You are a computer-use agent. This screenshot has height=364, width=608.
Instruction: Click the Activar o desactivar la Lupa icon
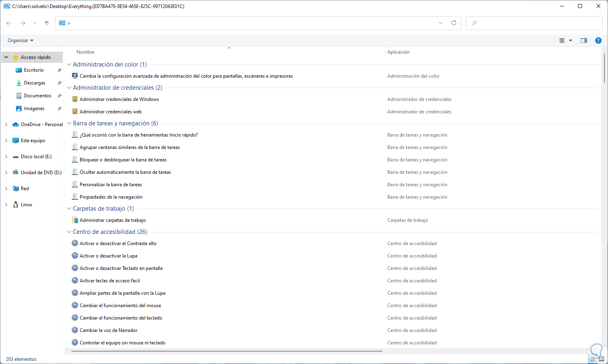pyautogui.click(x=75, y=255)
